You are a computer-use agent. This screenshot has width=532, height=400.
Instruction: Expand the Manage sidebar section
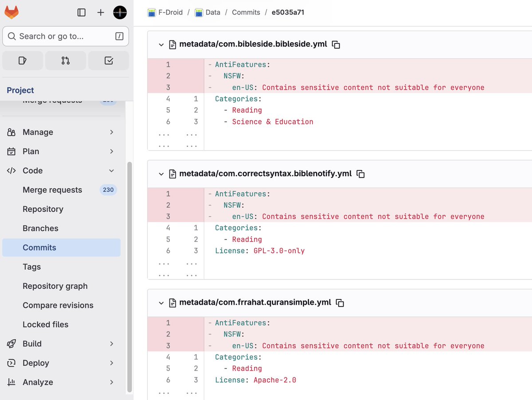tap(111, 132)
